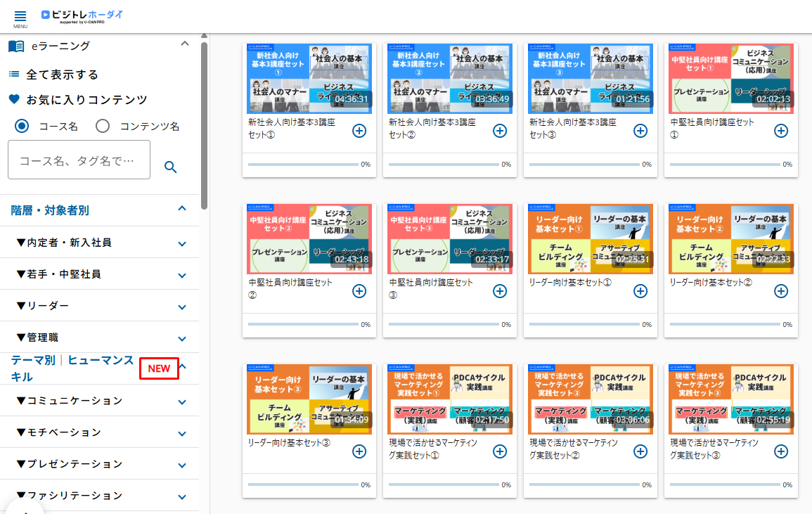Open リーダー向け基本セット③ thumbnail
Screen dimensions: 812x514
click(309, 399)
